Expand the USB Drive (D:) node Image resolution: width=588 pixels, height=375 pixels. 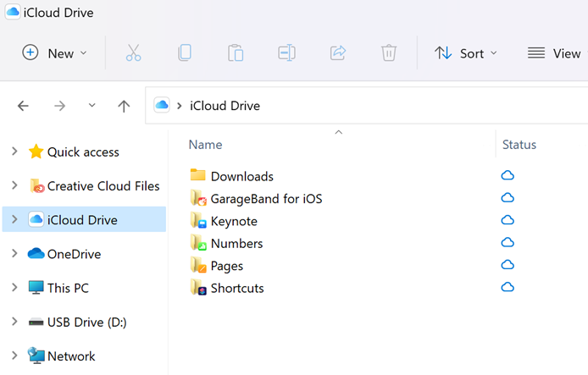coord(14,322)
